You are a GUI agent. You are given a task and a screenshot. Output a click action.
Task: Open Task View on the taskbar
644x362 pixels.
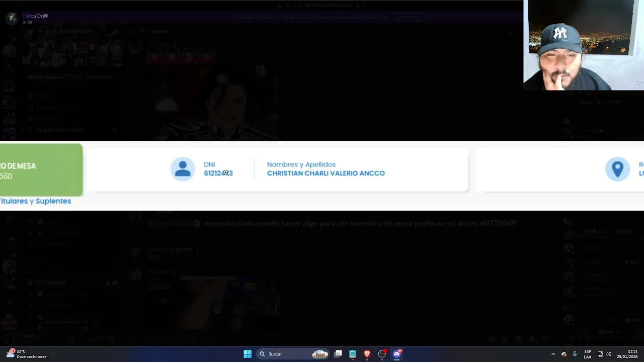point(338,354)
